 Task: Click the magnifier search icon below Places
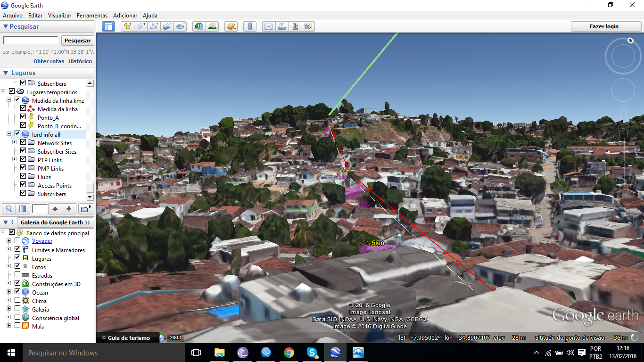coord(9,209)
